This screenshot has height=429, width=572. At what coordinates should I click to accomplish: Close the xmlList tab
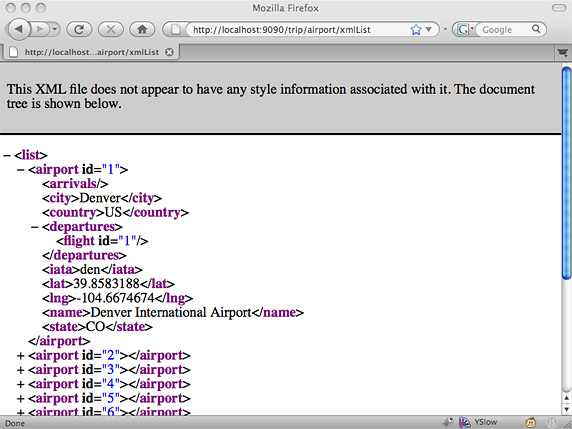[169, 52]
